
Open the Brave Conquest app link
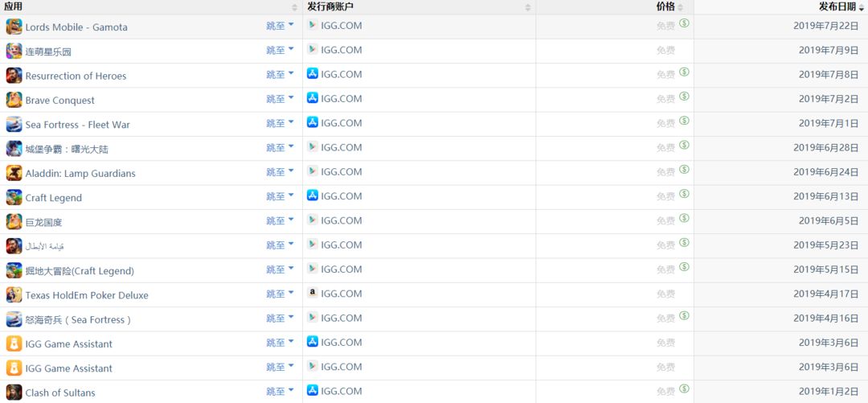[x=59, y=101]
